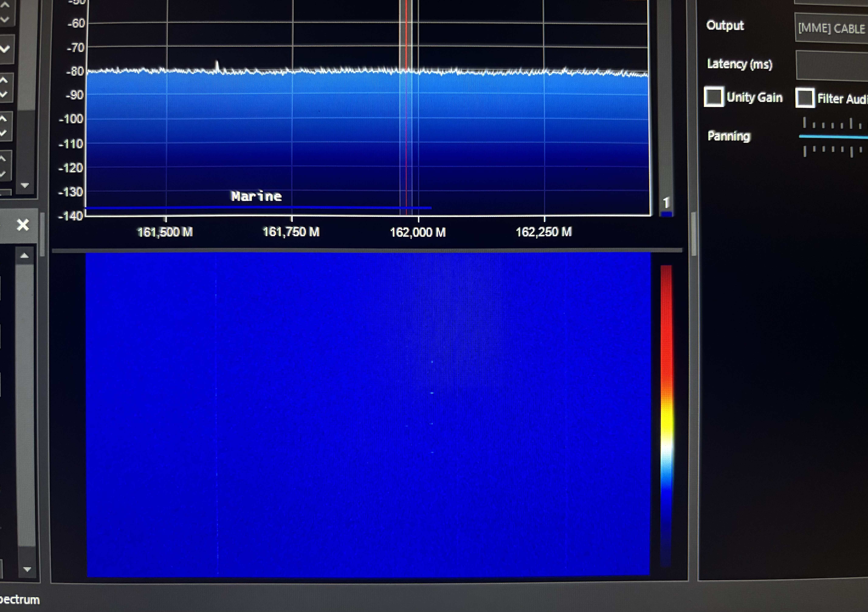Click the Latency (ms) input field
868x612 pixels.
831,65
